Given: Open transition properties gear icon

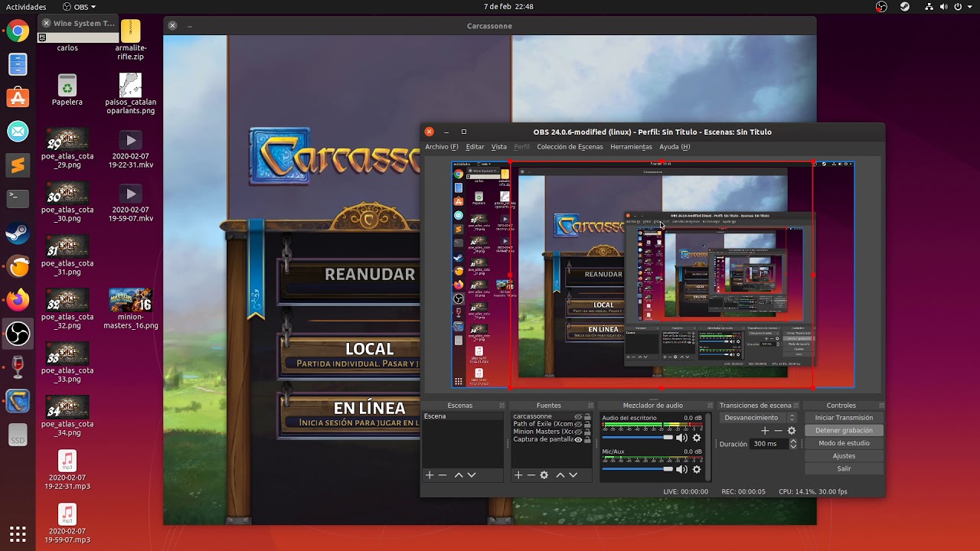Looking at the screenshot, I should pyautogui.click(x=792, y=431).
